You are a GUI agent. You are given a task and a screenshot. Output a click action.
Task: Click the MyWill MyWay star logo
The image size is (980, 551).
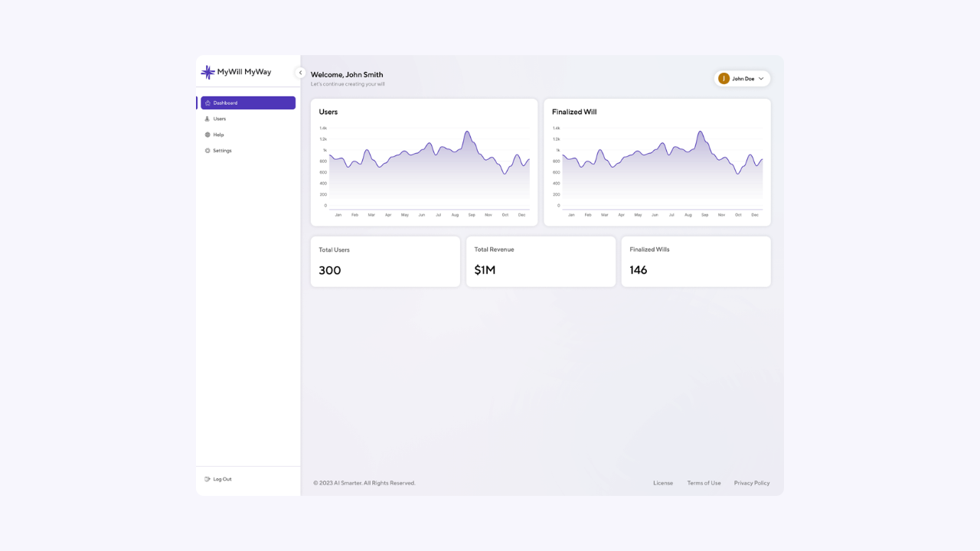pyautogui.click(x=207, y=72)
